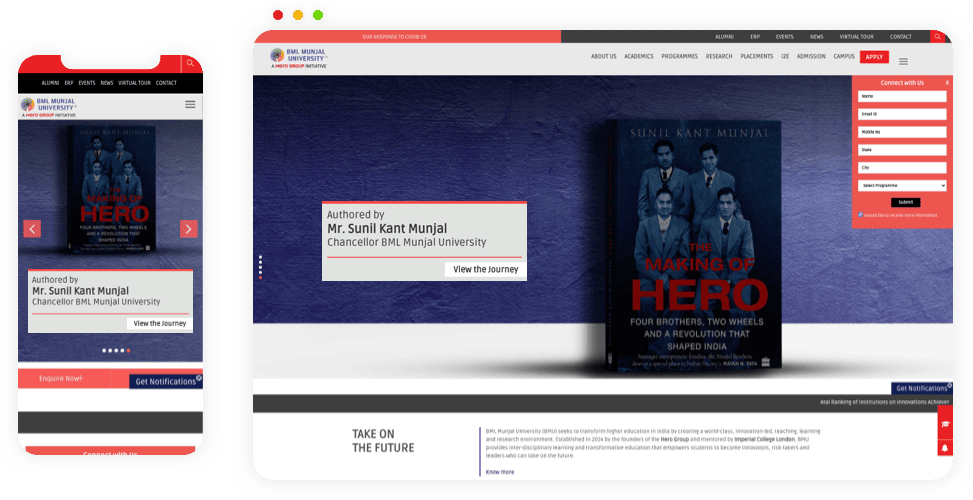Tap VIRTUAL TOUR in phone top bar
This screenshot has height=500, width=973.
click(x=135, y=83)
